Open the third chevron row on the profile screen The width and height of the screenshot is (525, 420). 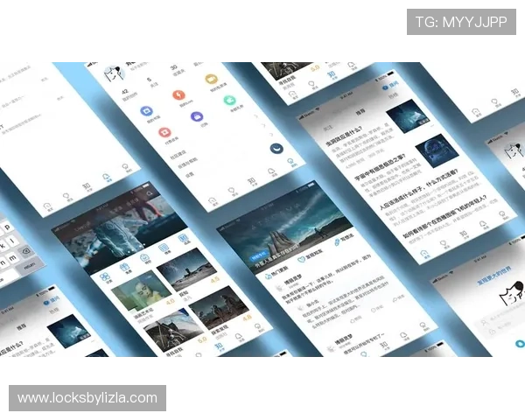click(x=271, y=135)
